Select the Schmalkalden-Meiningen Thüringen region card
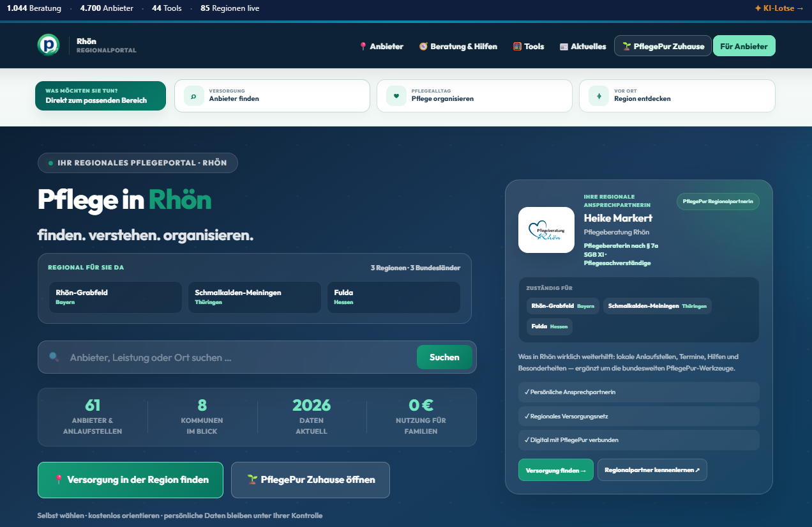 point(255,297)
